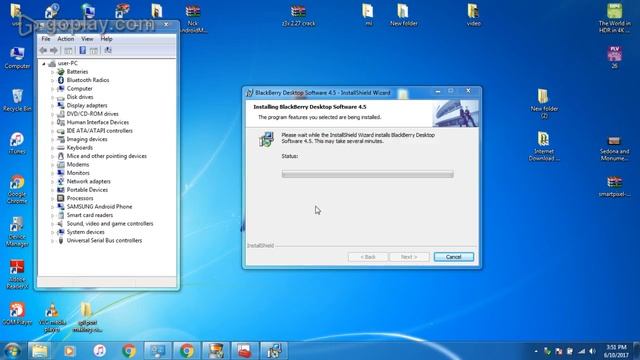
Task: Select the VLC media player desktop shortcut
Action: coord(52,318)
